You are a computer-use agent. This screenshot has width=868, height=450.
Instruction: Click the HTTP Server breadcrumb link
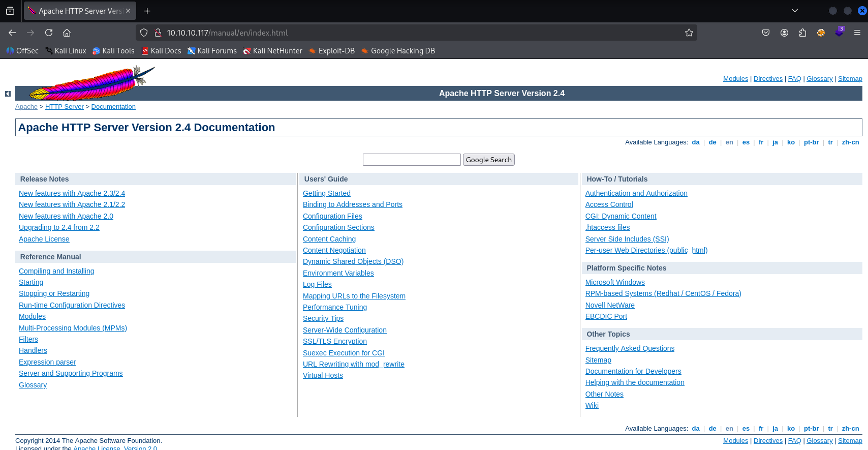pos(65,107)
